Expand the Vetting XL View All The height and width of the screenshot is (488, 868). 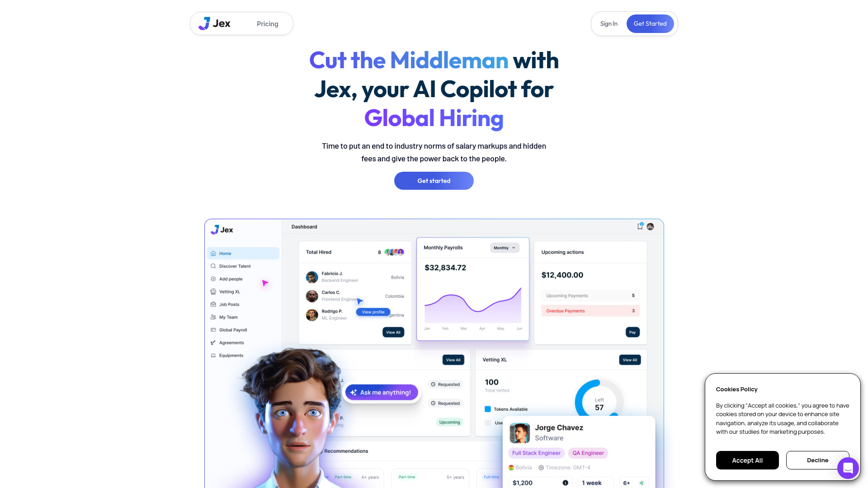click(x=630, y=360)
